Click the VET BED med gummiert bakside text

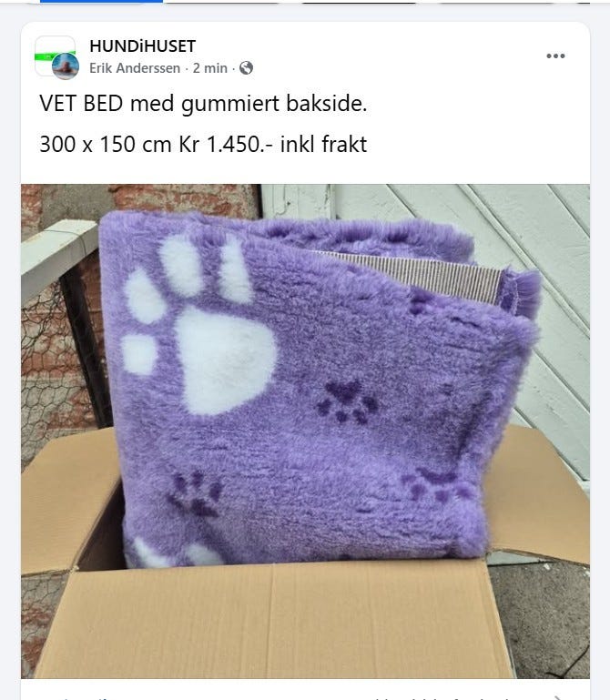[x=203, y=104]
